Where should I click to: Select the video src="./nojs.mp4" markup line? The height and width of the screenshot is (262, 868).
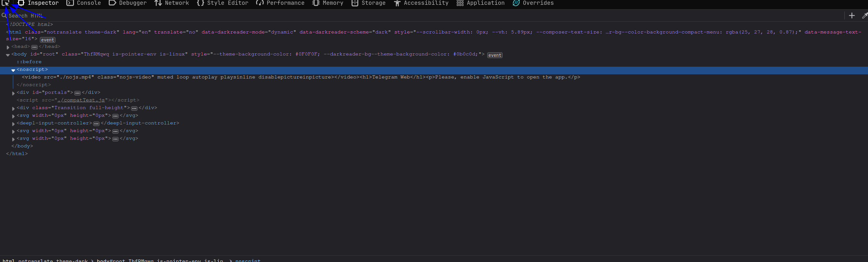click(301, 77)
